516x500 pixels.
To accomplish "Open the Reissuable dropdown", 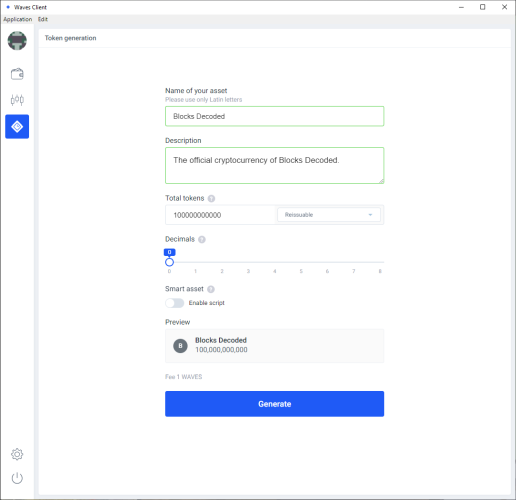I will pos(329,215).
